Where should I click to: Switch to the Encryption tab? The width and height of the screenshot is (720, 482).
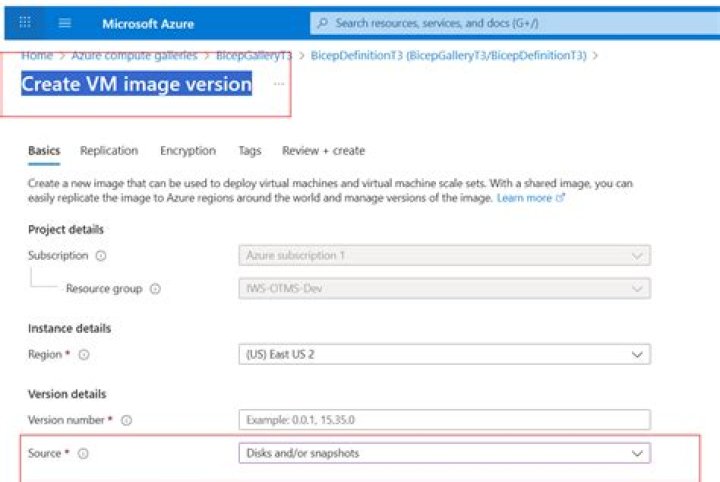188,151
